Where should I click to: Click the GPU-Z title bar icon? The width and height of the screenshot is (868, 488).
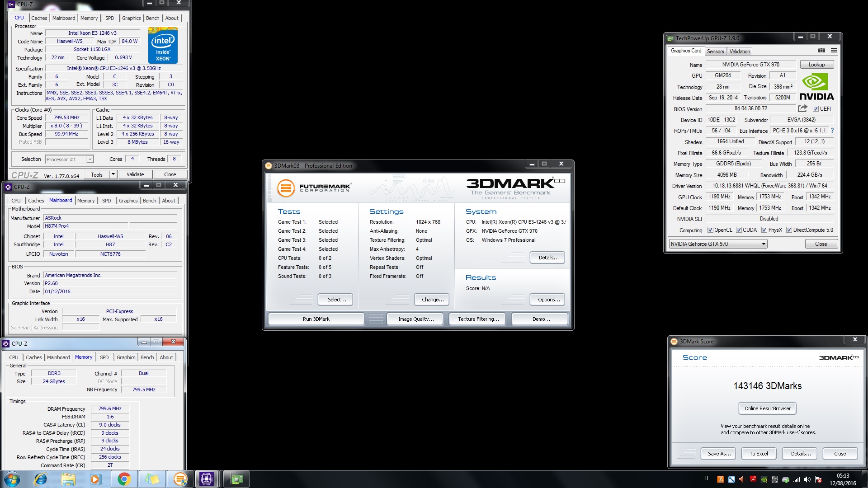[x=670, y=38]
